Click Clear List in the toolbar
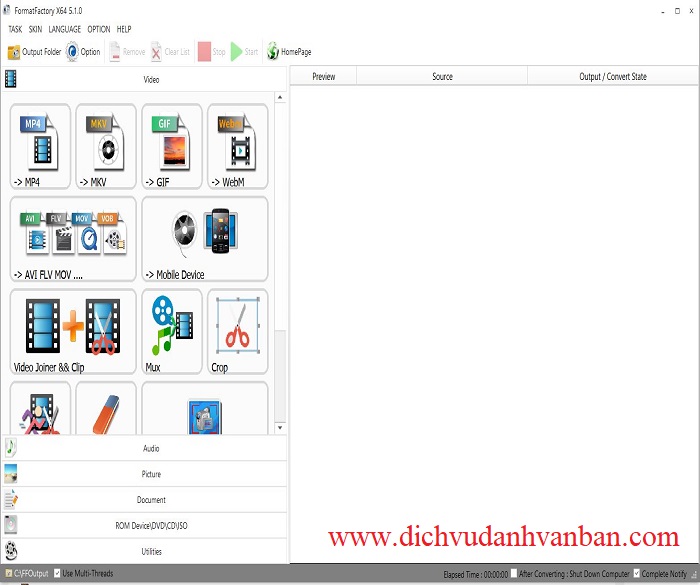The width and height of the screenshot is (700, 585). (170, 52)
